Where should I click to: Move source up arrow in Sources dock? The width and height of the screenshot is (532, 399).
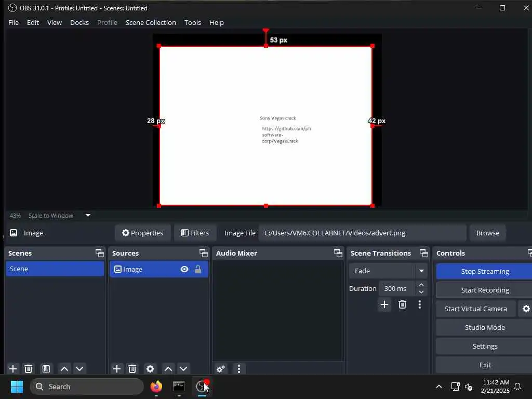click(x=168, y=369)
